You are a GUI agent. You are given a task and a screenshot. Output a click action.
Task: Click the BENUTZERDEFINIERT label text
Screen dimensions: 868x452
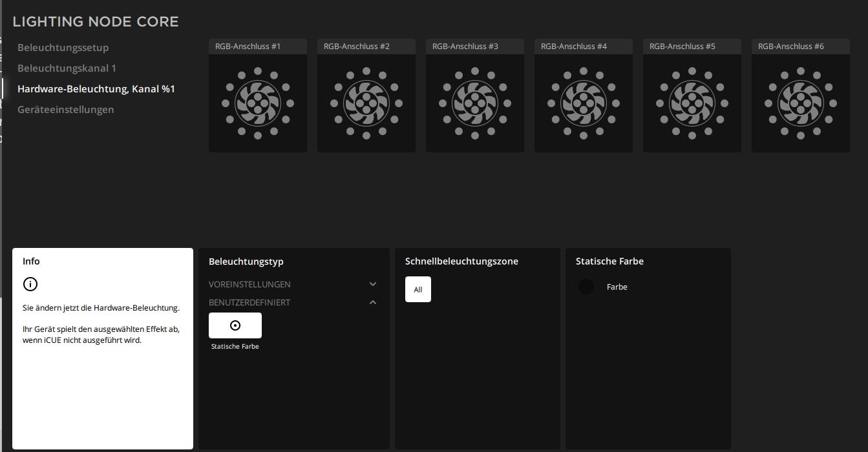pos(249,302)
